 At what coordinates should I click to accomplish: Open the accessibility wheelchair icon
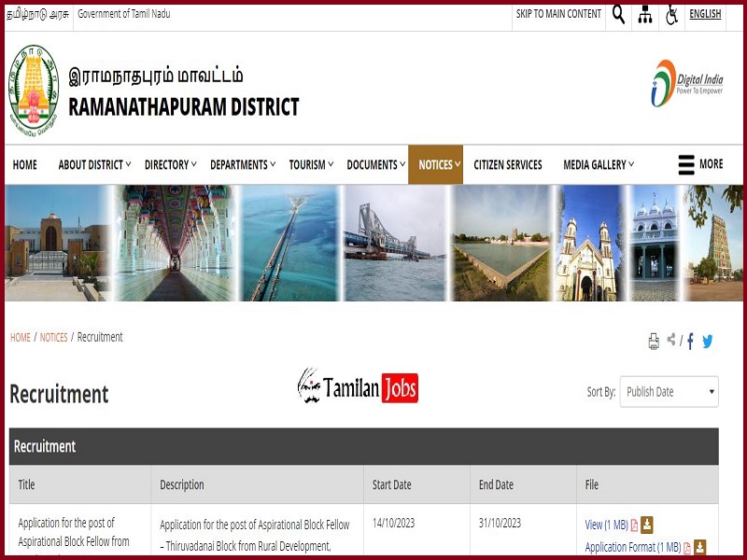coord(671,15)
